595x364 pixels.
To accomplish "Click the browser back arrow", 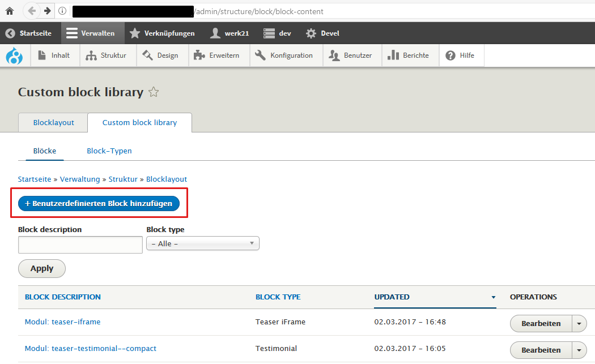I will (32, 11).
